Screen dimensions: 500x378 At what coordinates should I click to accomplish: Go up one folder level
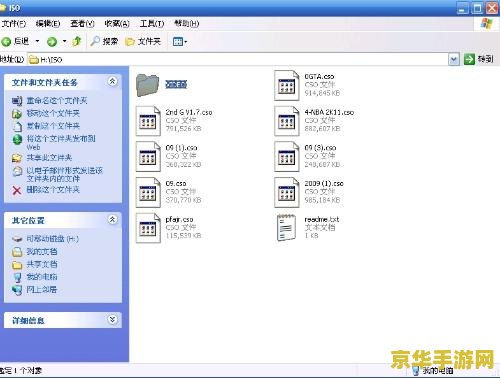tap(77, 41)
